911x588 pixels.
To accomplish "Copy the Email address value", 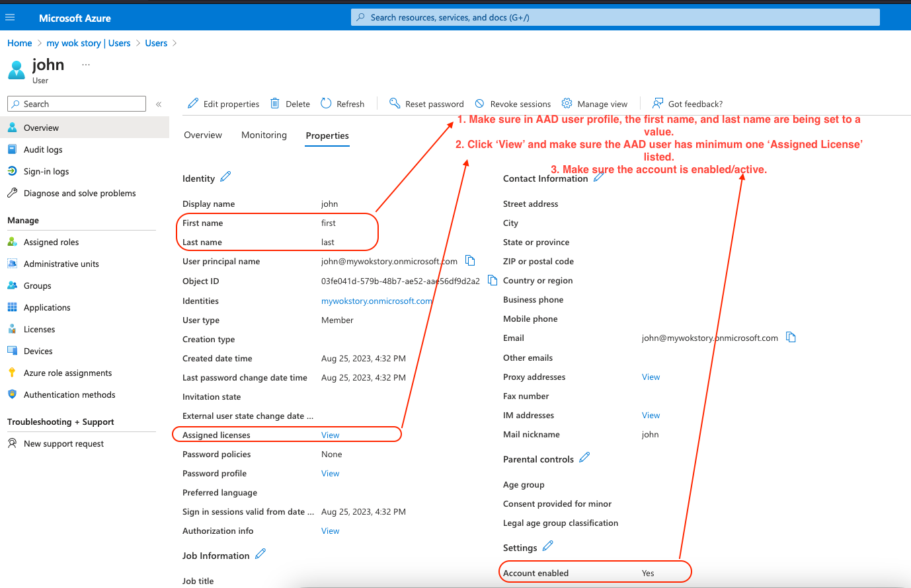I will [x=791, y=337].
